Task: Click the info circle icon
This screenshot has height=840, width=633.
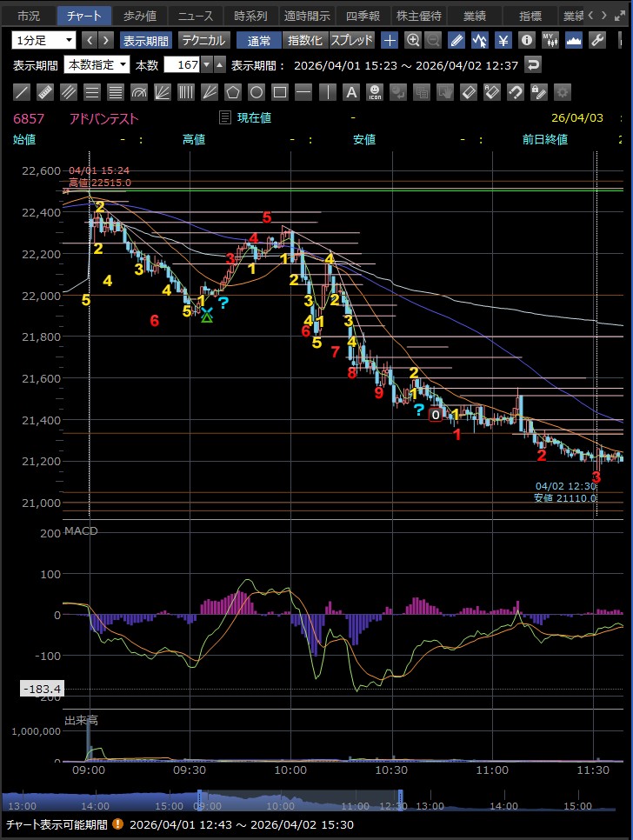Action: [x=526, y=40]
